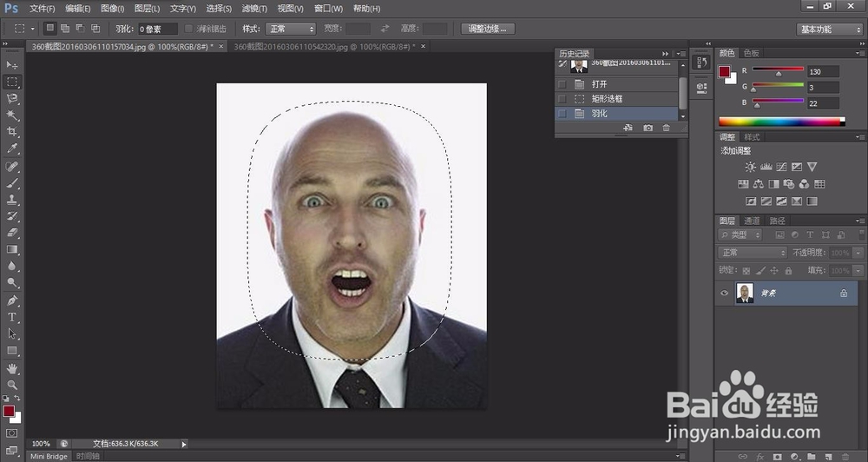Screen dimensions: 868x462
Task: Open the 基本功能 workspace dropdown
Action: coord(830,30)
